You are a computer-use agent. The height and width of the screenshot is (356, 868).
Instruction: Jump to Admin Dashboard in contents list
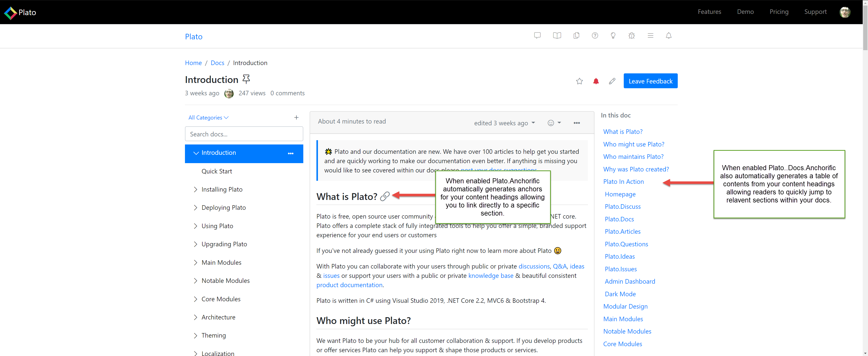pyautogui.click(x=630, y=282)
